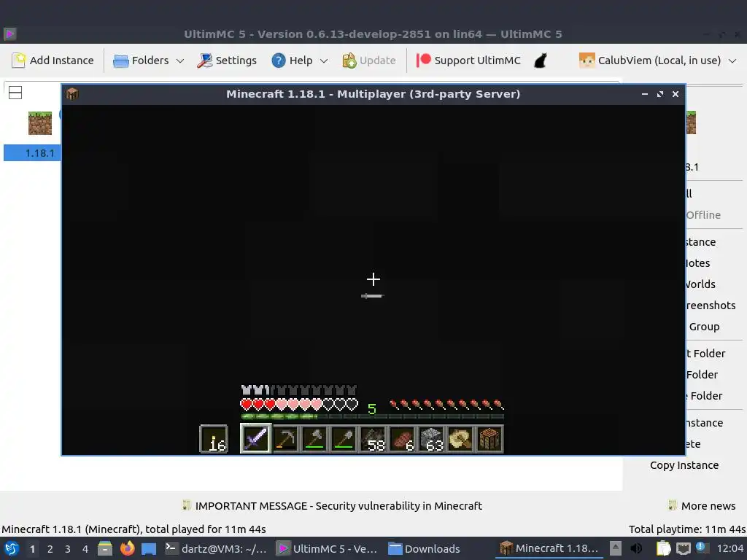747x560 pixels.
Task: Click the grass block instance icon on the left
Action: pos(40,122)
